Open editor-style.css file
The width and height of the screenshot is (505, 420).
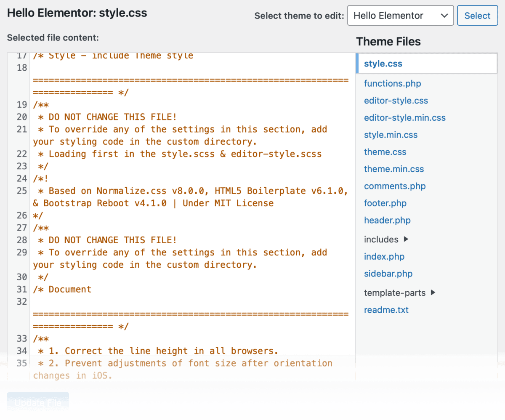(396, 101)
